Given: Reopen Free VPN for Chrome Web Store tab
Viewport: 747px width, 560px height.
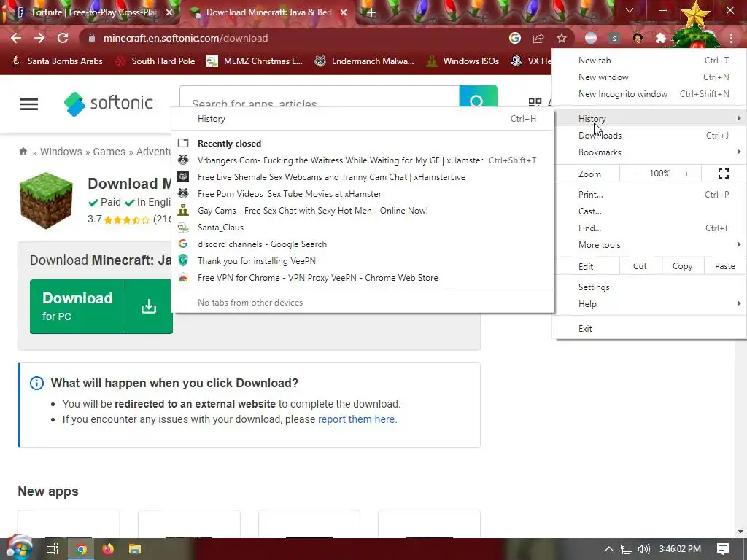Looking at the screenshot, I should coord(363,278).
